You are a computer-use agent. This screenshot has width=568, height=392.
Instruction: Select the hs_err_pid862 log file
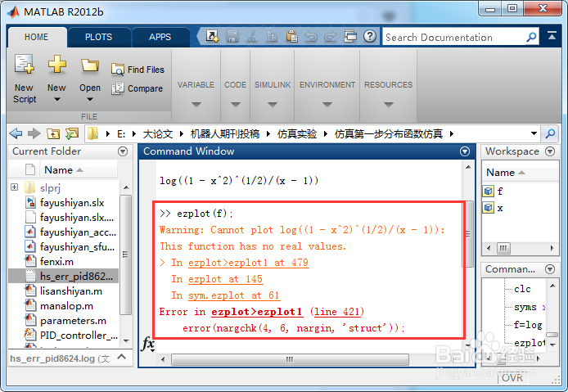pyautogui.click(x=63, y=276)
